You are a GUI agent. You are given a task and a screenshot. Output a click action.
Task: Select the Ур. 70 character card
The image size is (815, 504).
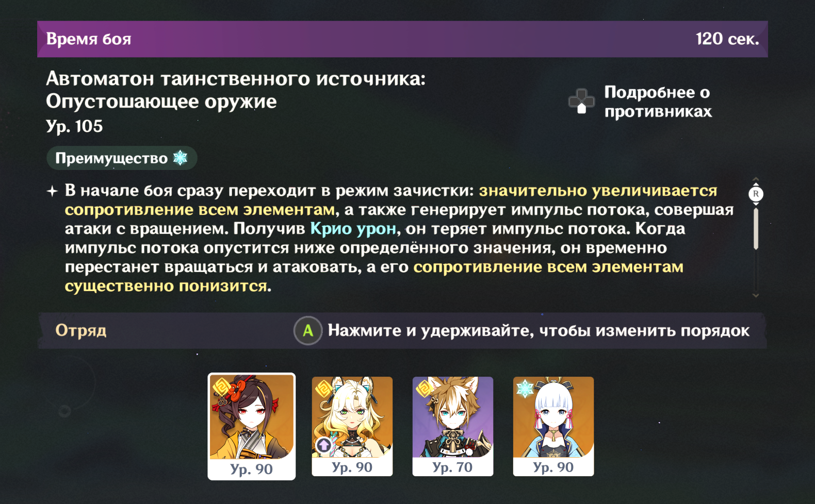[453, 426]
